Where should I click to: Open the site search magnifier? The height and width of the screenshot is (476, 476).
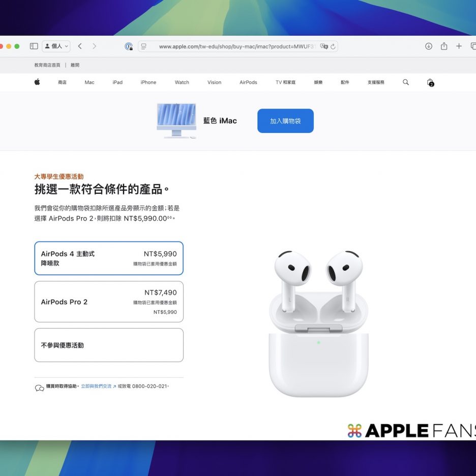point(406,82)
